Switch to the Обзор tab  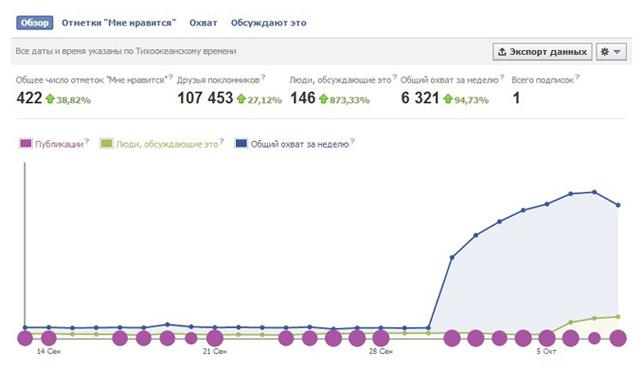click(x=35, y=23)
